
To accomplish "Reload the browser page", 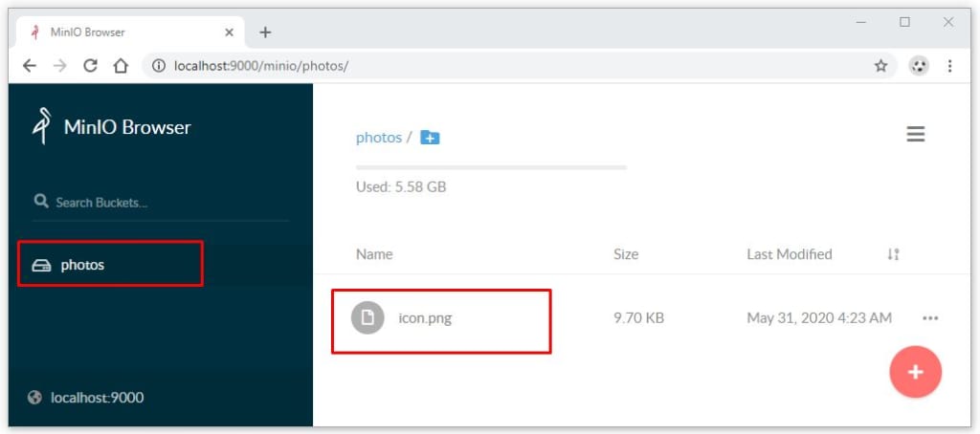I will click(90, 66).
